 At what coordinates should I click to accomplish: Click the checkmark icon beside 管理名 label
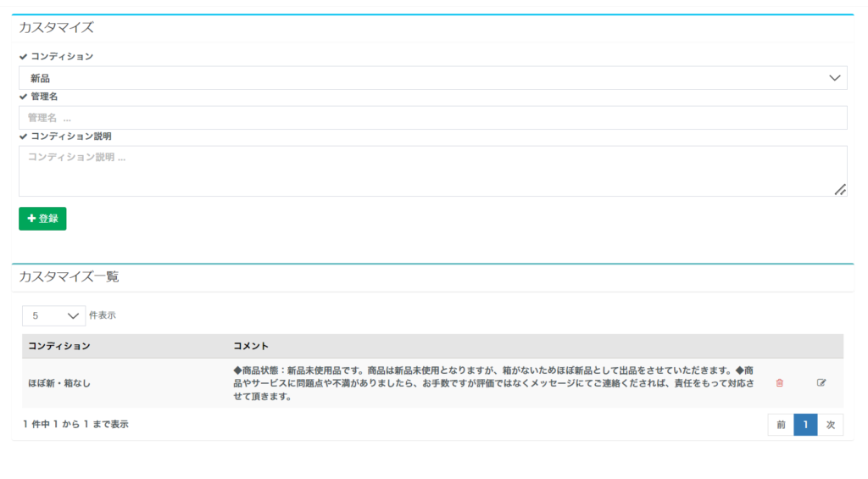tap(24, 97)
